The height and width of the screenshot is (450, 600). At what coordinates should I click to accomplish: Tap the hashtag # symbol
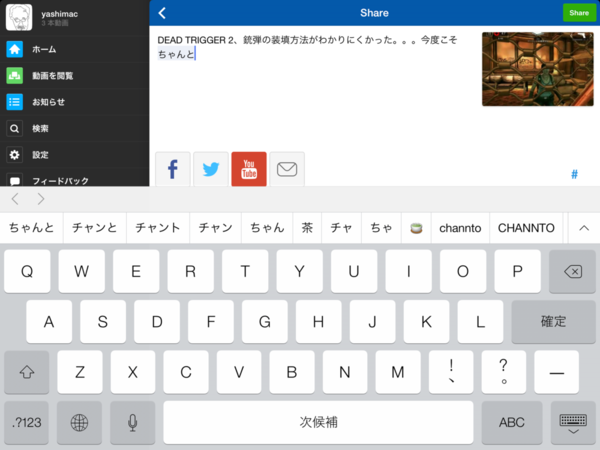pos(574,174)
